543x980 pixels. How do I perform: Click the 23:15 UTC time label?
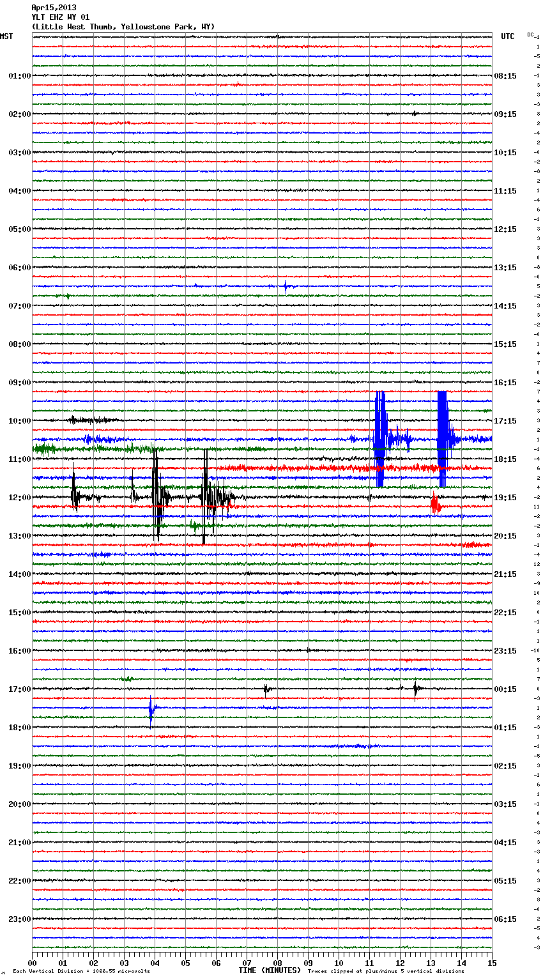[505, 651]
